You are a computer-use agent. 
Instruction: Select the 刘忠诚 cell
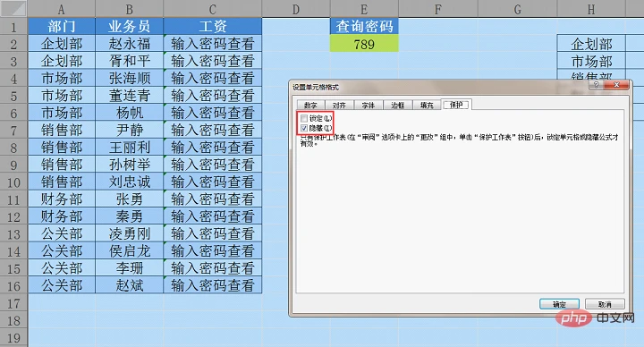tap(129, 182)
